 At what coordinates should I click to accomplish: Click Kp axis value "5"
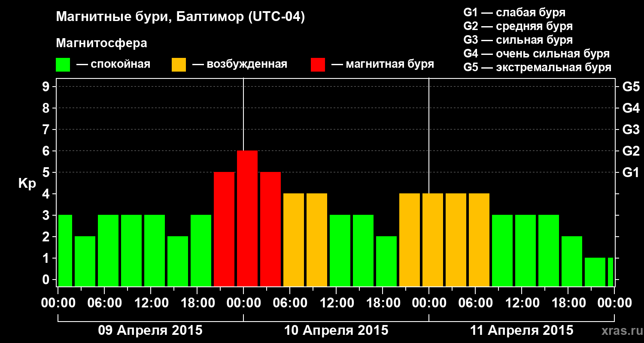pyautogui.click(x=47, y=172)
